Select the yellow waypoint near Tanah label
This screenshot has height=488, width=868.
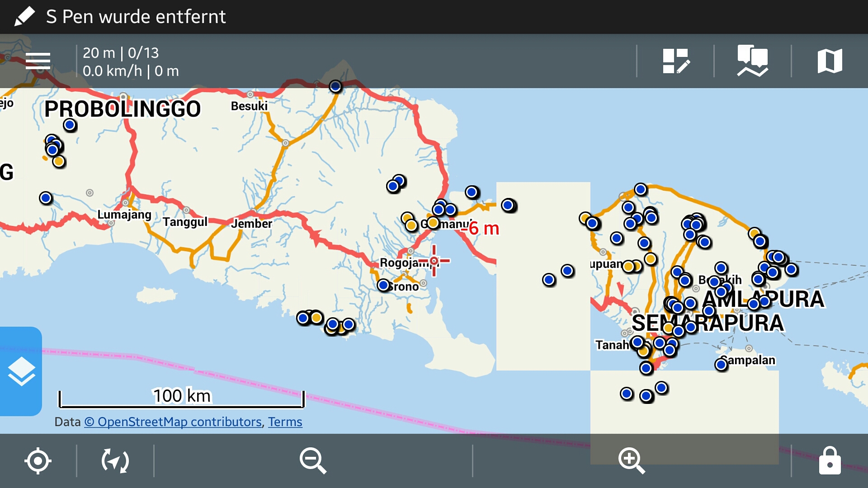(x=643, y=351)
